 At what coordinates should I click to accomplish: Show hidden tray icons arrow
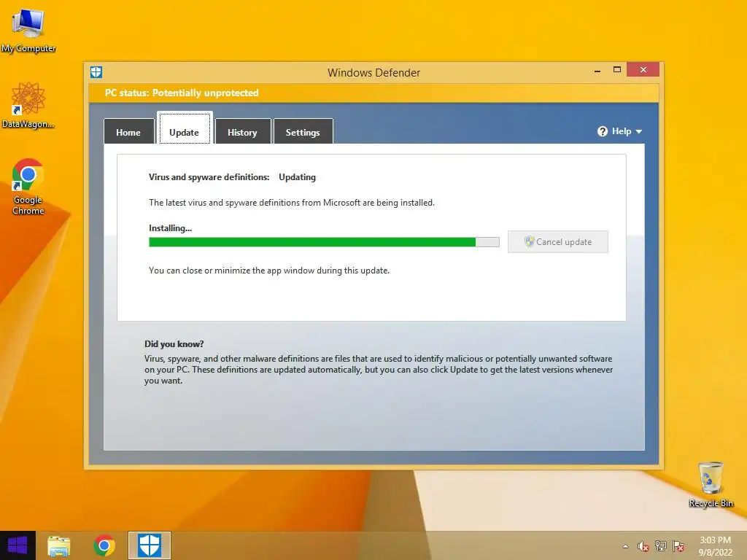point(625,546)
